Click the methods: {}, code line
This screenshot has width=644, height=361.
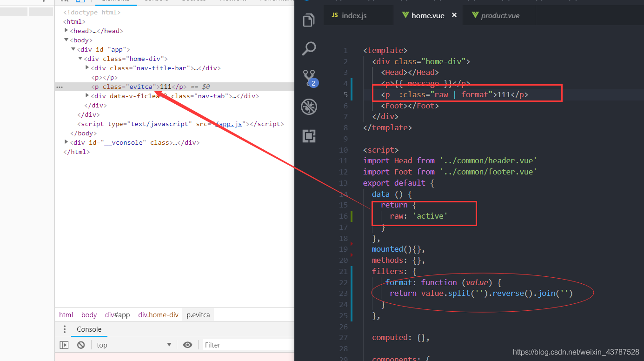[x=398, y=260]
